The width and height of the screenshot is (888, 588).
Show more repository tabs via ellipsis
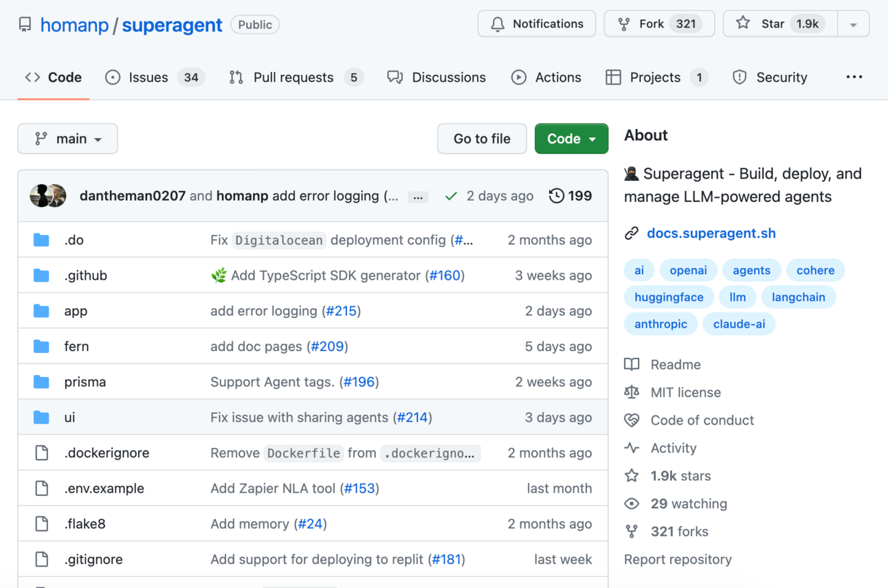point(854,77)
